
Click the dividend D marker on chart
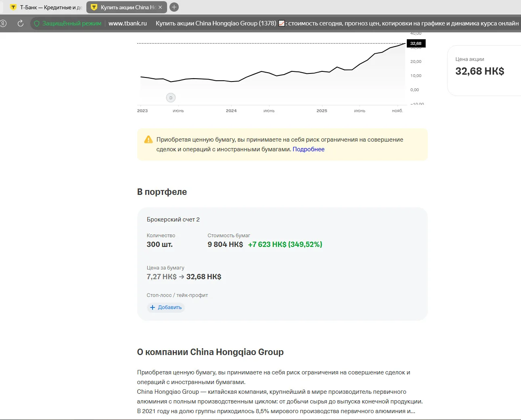pyautogui.click(x=171, y=98)
